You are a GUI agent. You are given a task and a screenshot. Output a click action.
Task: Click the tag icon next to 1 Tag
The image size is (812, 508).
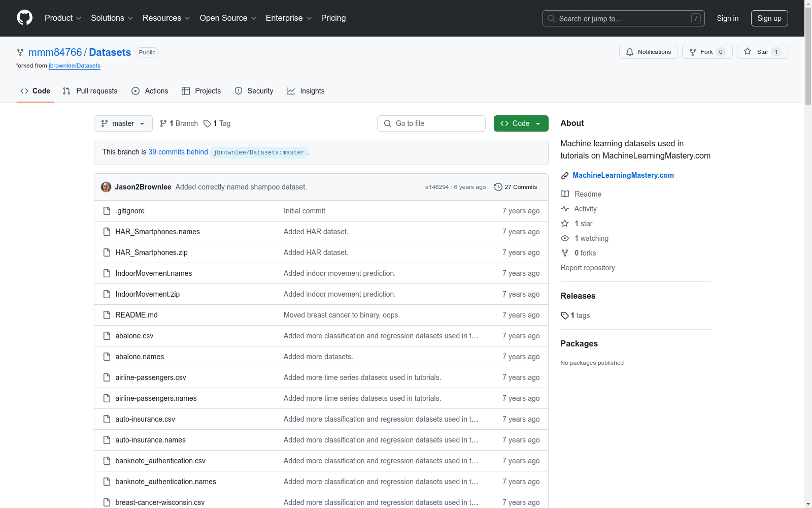207,123
